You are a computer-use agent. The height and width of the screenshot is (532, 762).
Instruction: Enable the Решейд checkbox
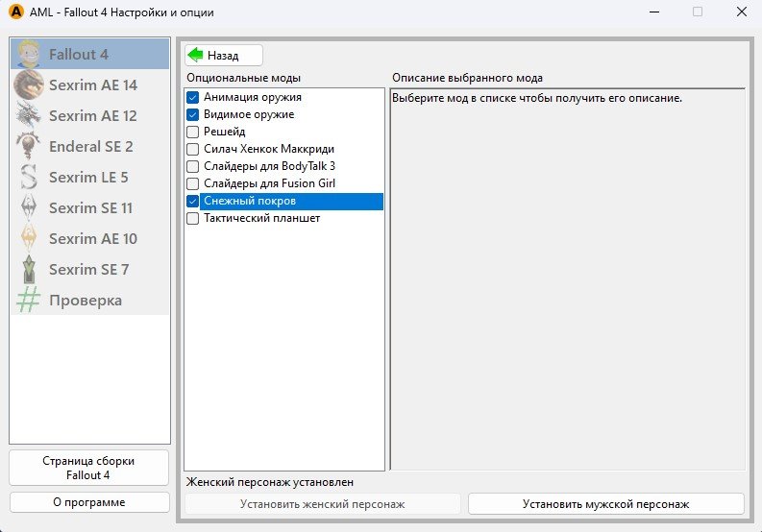(193, 133)
